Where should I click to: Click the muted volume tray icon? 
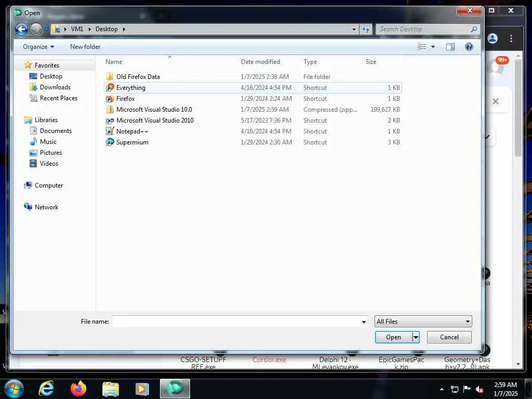pyautogui.click(x=480, y=389)
